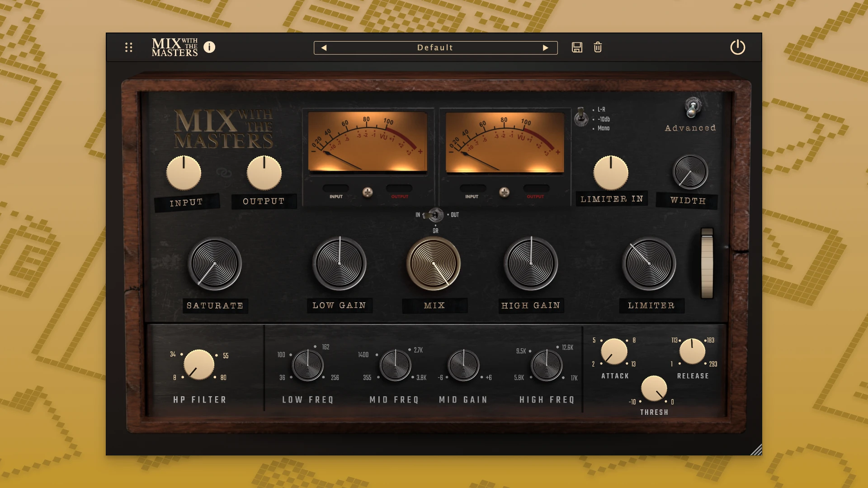Click the screw icon below the left VU meter
The height and width of the screenshot is (488, 868).
coord(368,193)
